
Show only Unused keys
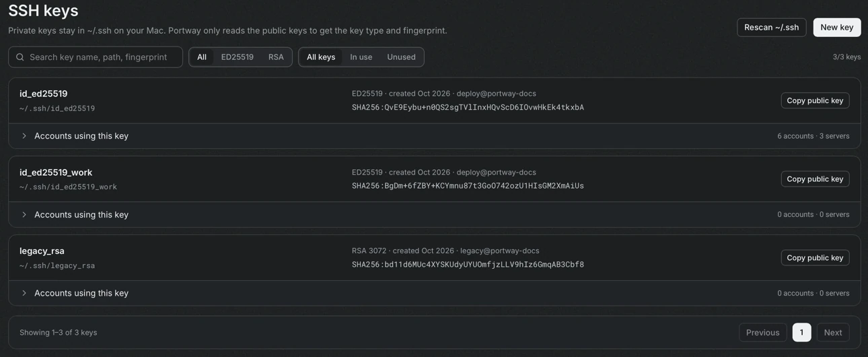401,57
